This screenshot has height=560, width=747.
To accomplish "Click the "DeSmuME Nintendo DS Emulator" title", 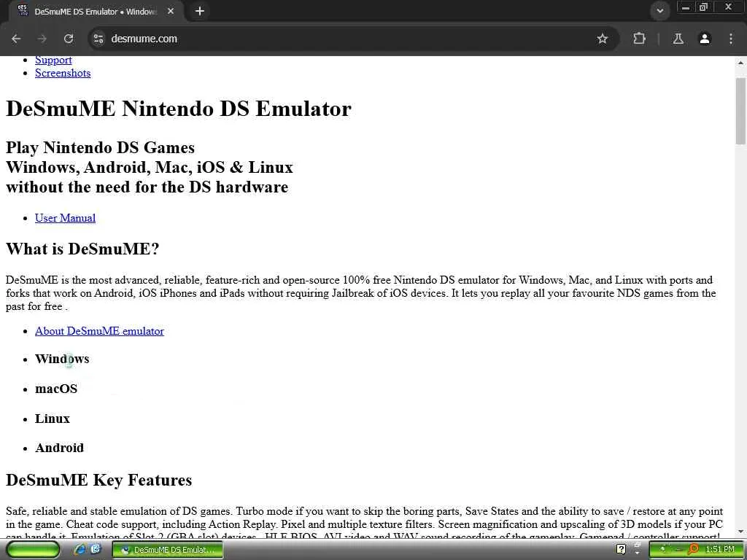I will tap(179, 109).
